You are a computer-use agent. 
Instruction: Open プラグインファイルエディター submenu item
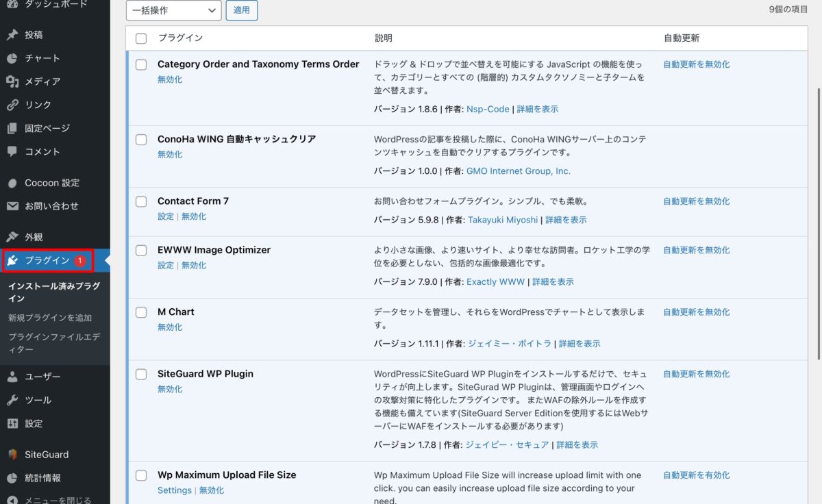pos(54,343)
